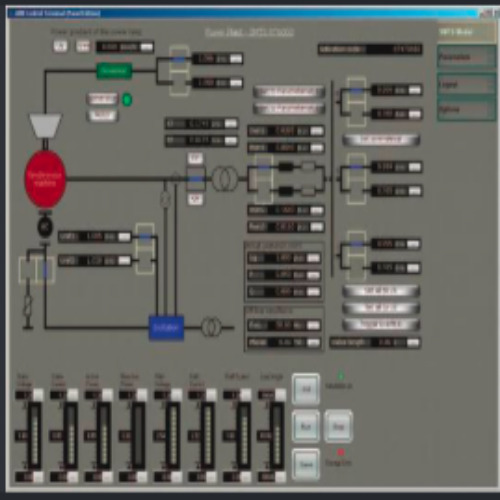Image resolution: width=500 pixels, height=500 pixels.
Task: Toggle the middle breaker right of the busbar
Action: coord(356,179)
